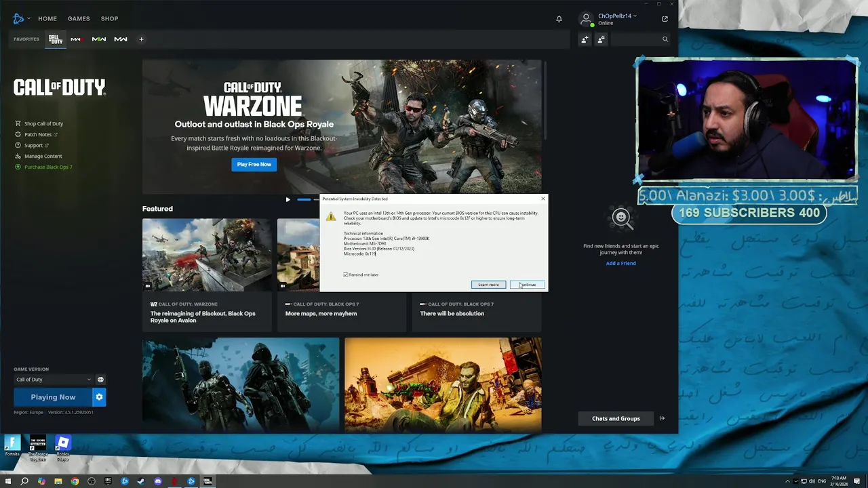Click the friends search magnifier icon

pyautogui.click(x=665, y=39)
